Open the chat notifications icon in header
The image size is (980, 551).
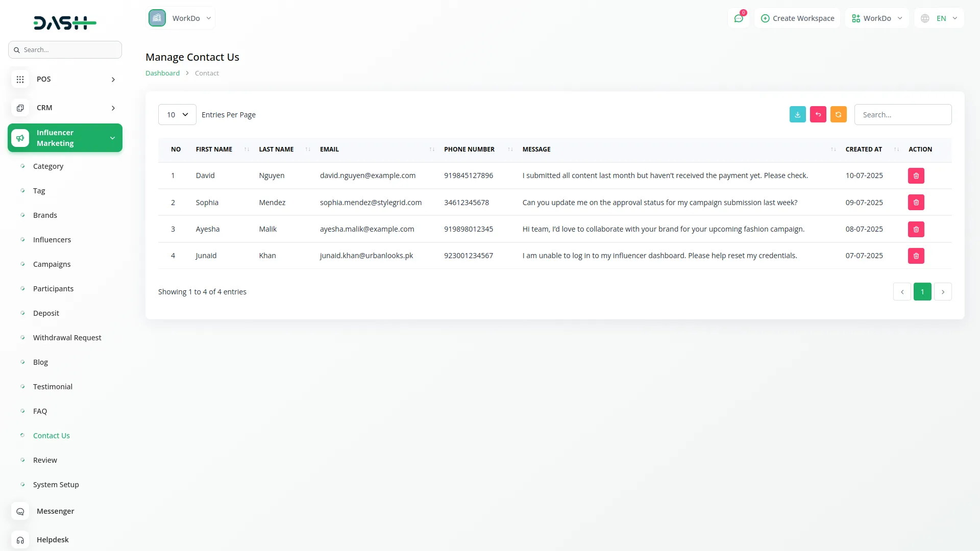(x=739, y=18)
